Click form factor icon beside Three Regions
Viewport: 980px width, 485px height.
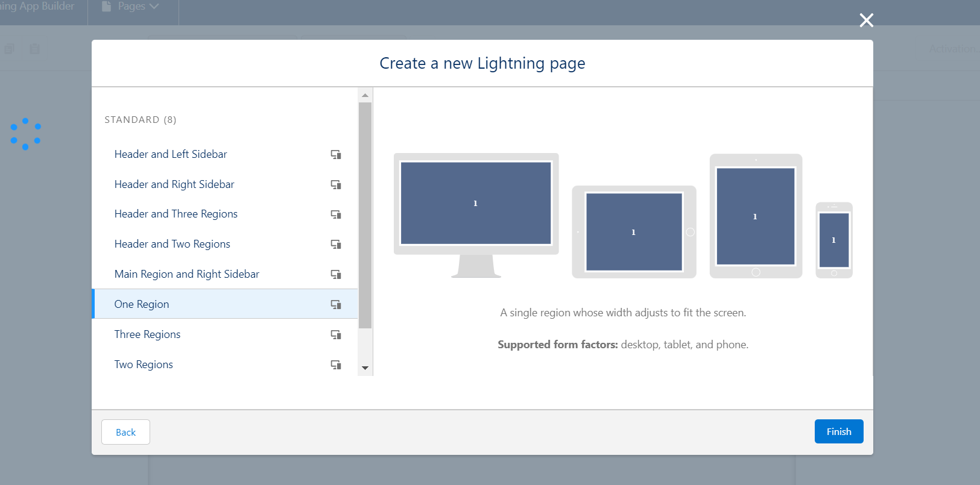pos(336,334)
